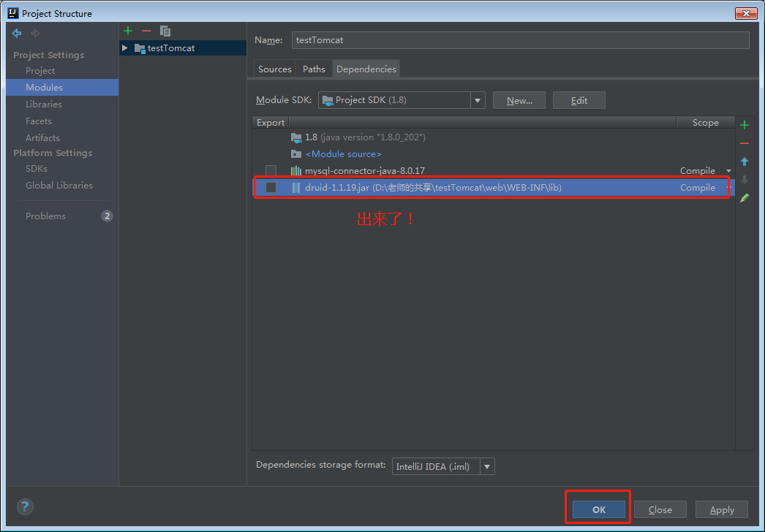Viewport: 765px width, 532px height.
Task: Click the Close button at bottom
Action: 660,509
